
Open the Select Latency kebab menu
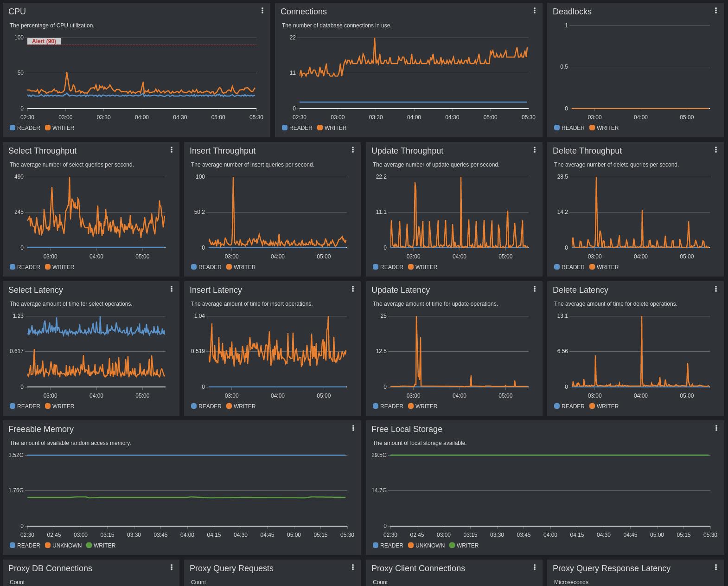pos(172,289)
